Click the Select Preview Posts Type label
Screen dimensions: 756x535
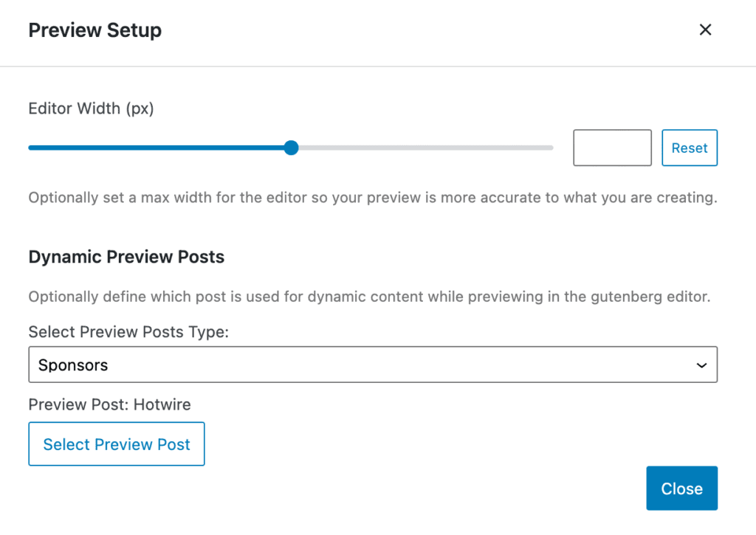click(128, 332)
